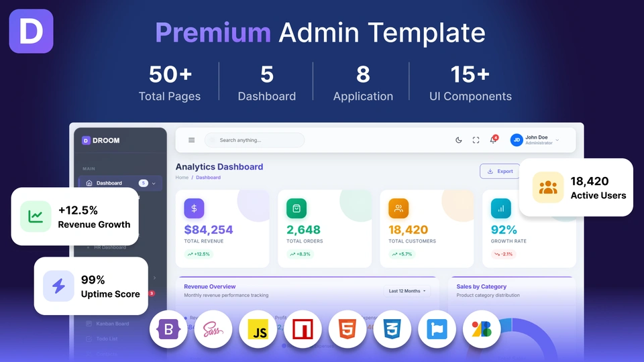Open Kanban Board sidebar item
Viewport: 644px width, 362px height.
click(107, 323)
